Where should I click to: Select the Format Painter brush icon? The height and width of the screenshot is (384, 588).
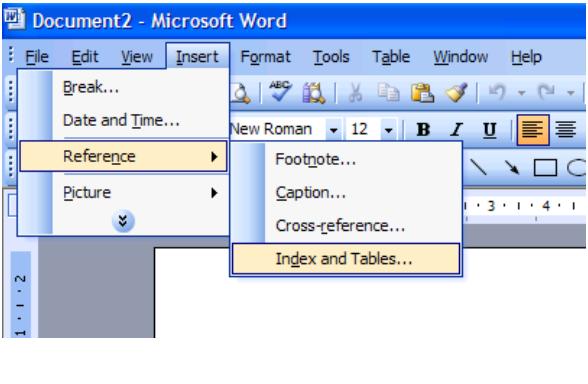pos(456,92)
